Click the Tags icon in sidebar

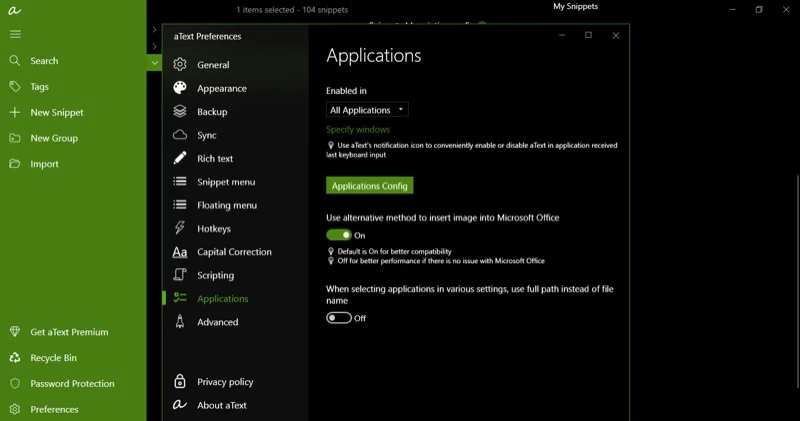coord(15,87)
